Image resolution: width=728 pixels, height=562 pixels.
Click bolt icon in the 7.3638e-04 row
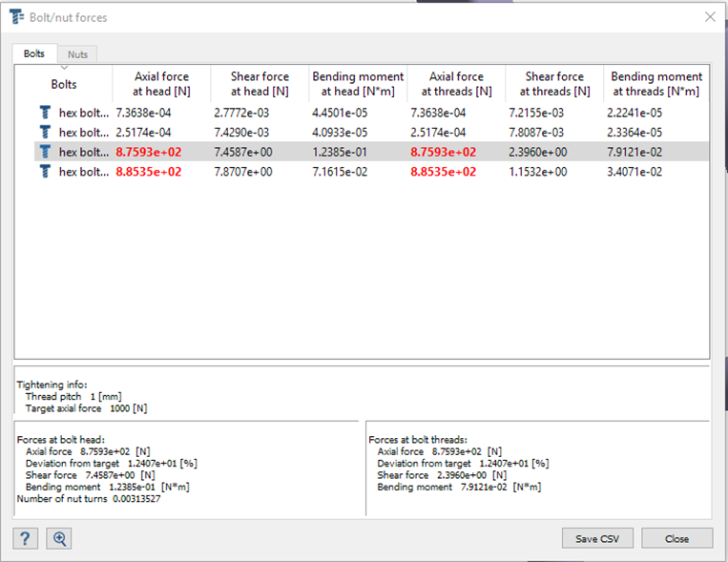coord(45,113)
